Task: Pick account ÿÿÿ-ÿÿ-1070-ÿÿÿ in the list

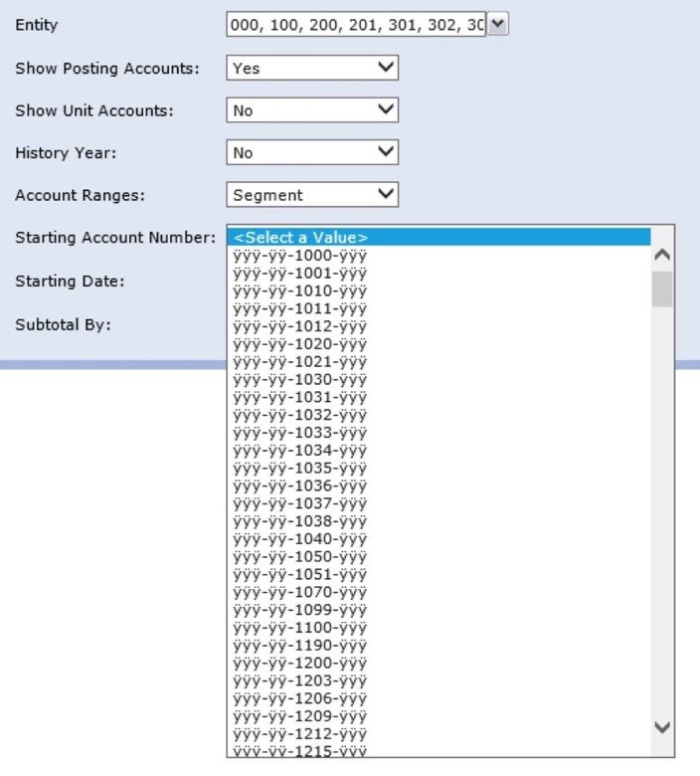Action: point(300,592)
